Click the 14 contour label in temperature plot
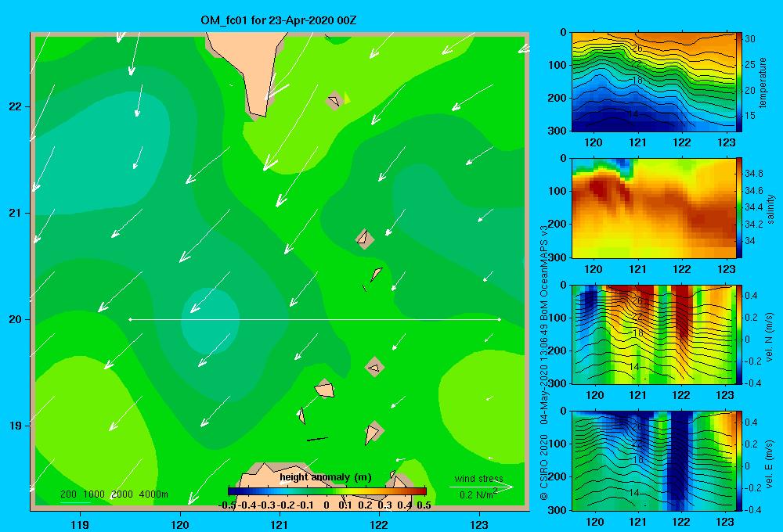The image size is (783, 532). 633,114
